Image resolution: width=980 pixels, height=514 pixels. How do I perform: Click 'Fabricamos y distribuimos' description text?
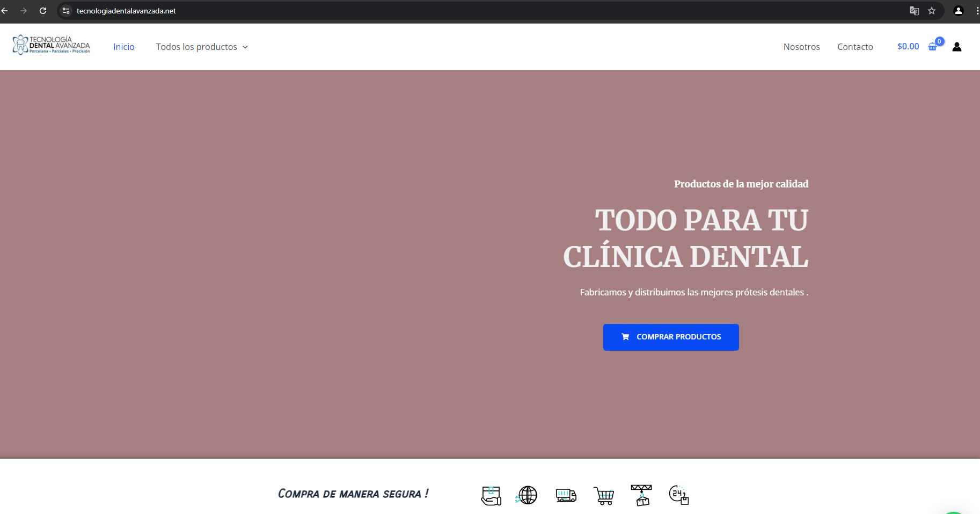(694, 292)
